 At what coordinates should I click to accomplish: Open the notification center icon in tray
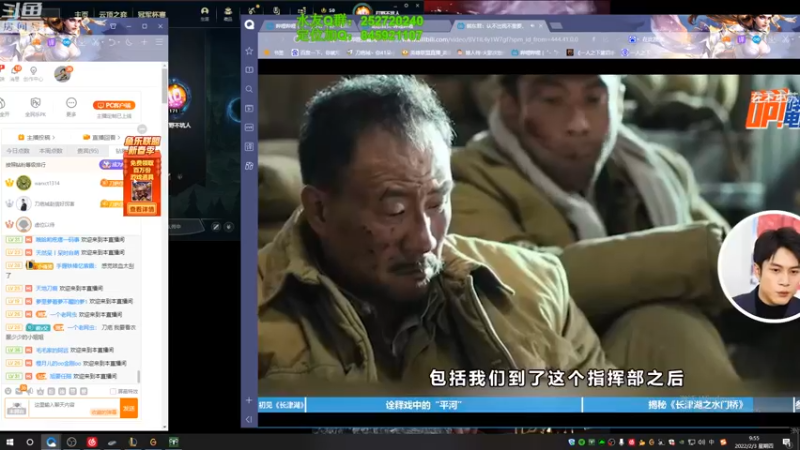coord(787,442)
